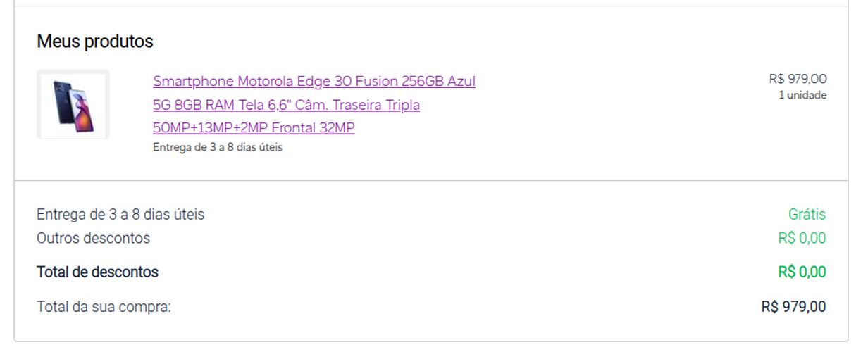
Task: Click delivery row label in the summary
Action: (120, 214)
